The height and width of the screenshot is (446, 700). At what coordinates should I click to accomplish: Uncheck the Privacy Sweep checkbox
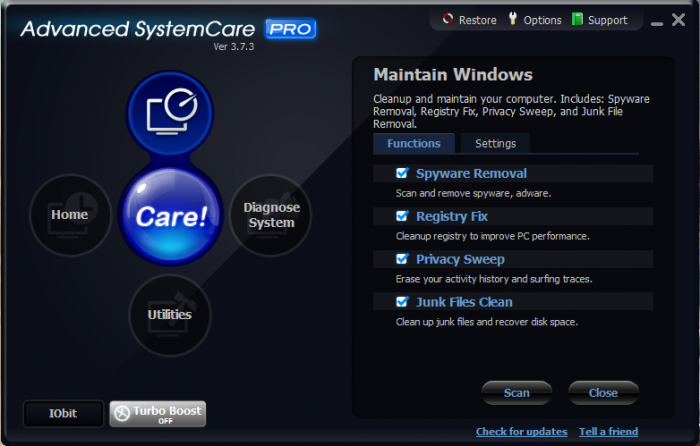402,259
